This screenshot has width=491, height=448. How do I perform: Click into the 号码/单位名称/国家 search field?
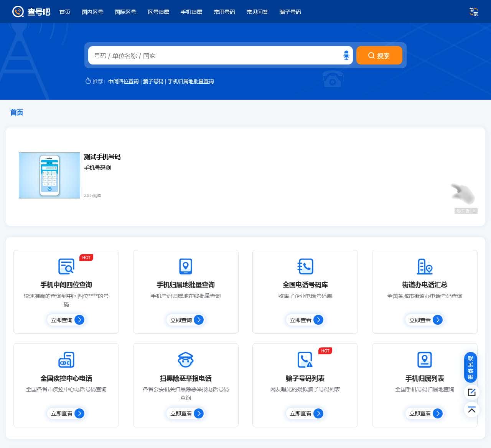tap(215, 56)
